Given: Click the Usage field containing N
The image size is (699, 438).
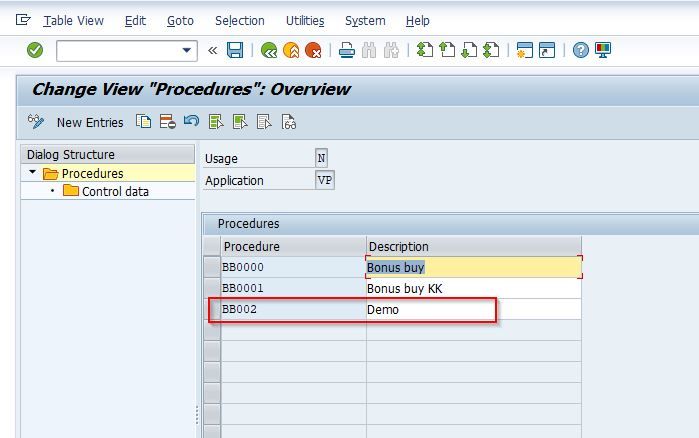Looking at the screenshot, I should (x=321, y=158).
